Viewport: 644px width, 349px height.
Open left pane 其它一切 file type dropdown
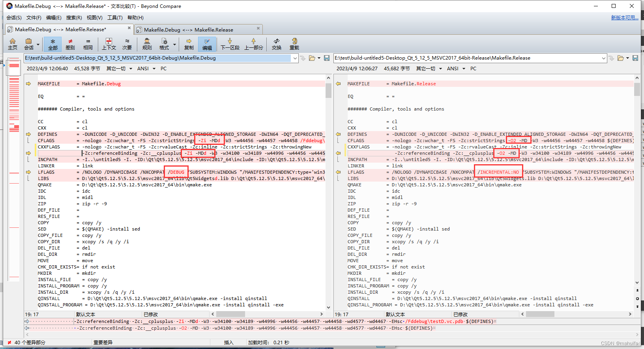coord(119,69)
